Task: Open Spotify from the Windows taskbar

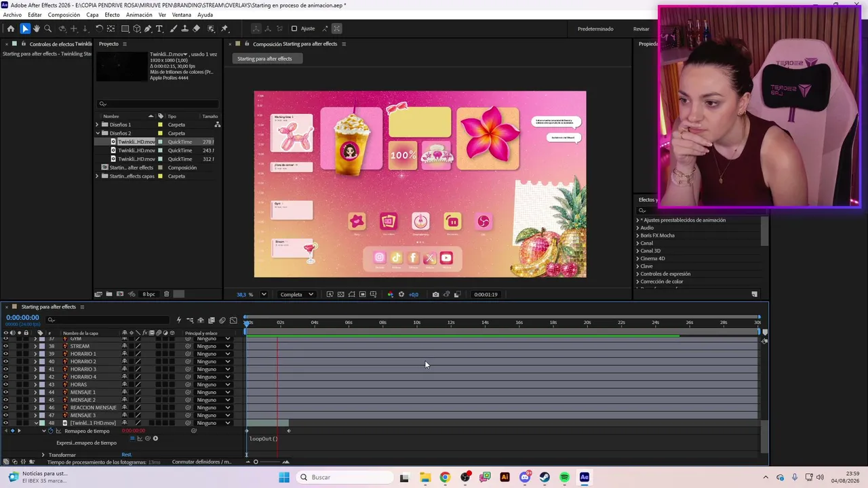Action: tap(565, 477)
